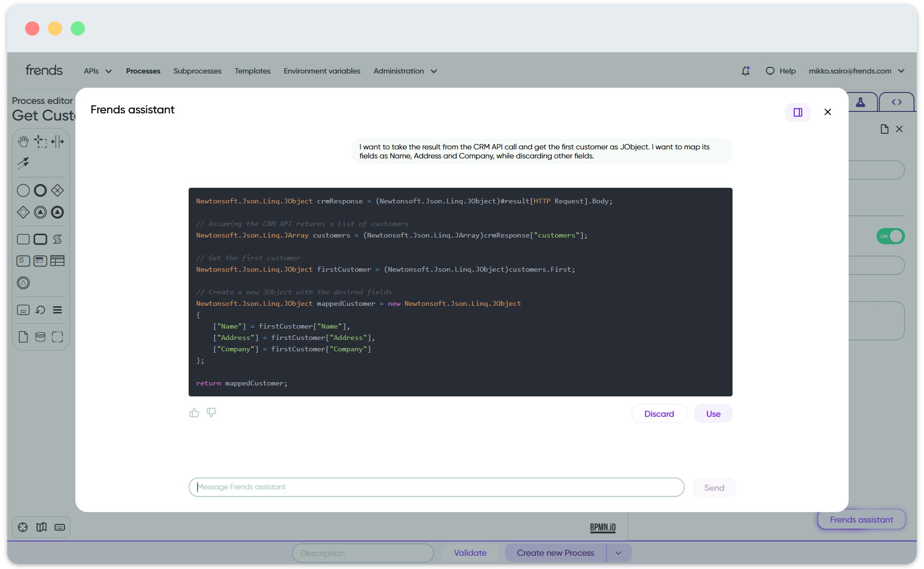The height and width of the screenshot is (569, 924).
Task: Create a Task element from the palette
Action: (23, 239)
